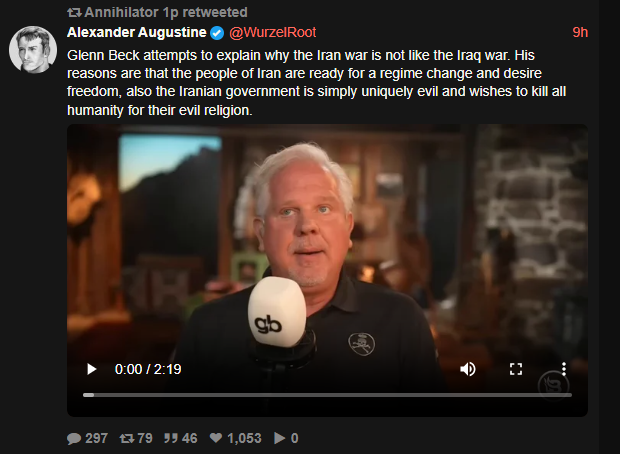
Task: Open the 9h timestamp link
Action: [580, 32]
